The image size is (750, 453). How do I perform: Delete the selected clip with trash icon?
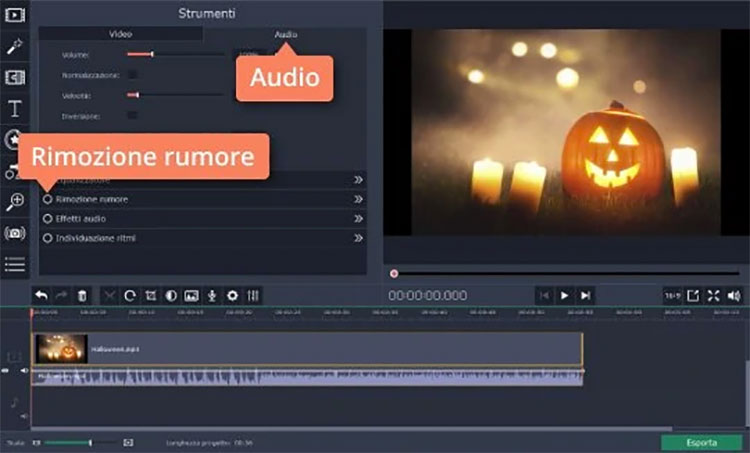pos(82,296)
